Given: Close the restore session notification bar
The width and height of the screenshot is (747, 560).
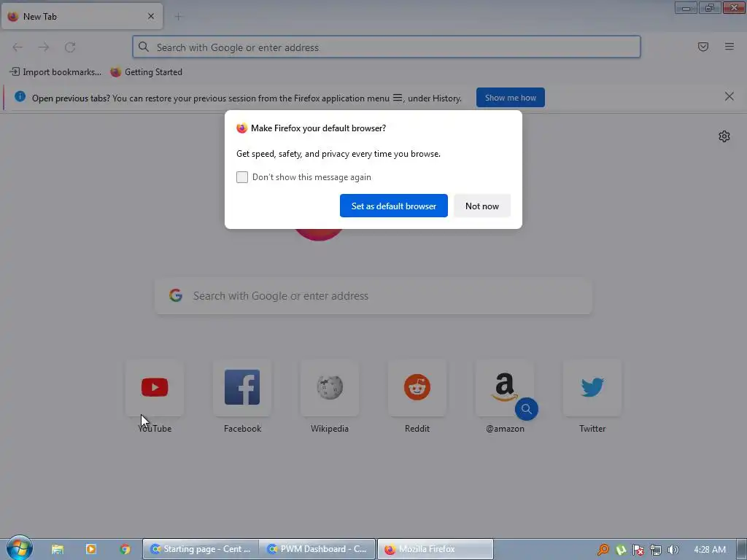Looking at the screenshot, I should [729, 97].
